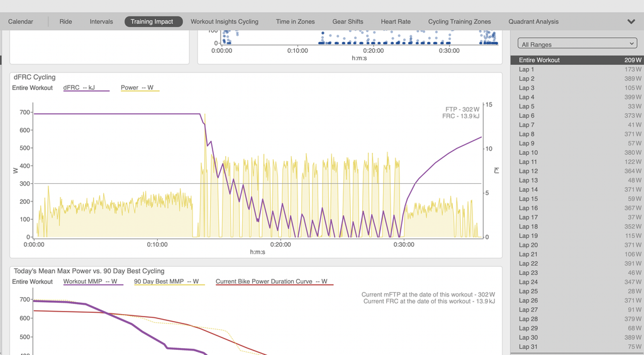The height and width of the screenshot is (355, 644).
Task: Select Lap 19 with 115 W
Action: pyautogui.click(x=577, y=236)
